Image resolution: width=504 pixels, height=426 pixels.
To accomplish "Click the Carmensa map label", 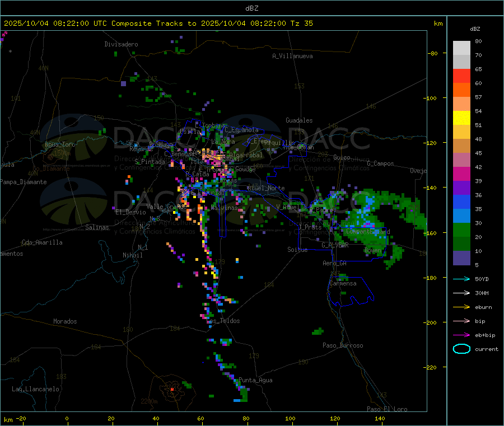I will click(x=343, y=283).
